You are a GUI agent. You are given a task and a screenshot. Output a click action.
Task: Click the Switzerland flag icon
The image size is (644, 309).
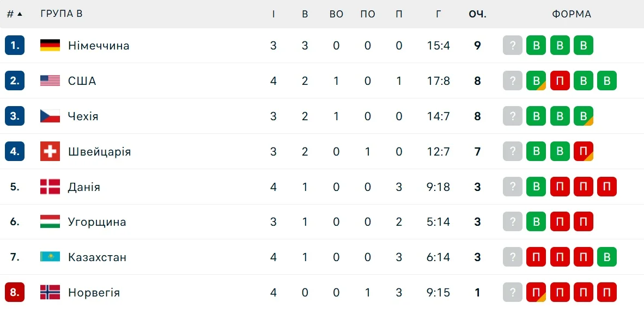pos(50,151)
